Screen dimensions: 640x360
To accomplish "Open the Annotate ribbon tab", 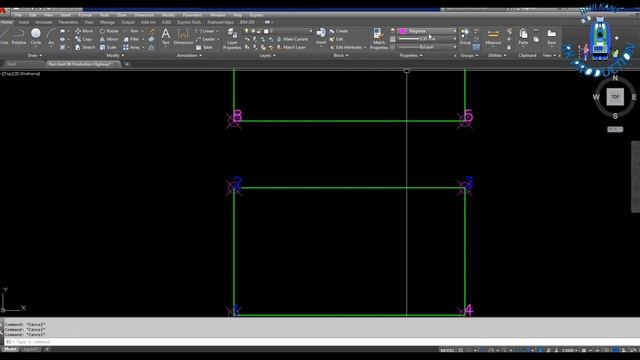I will coord(43,22).
